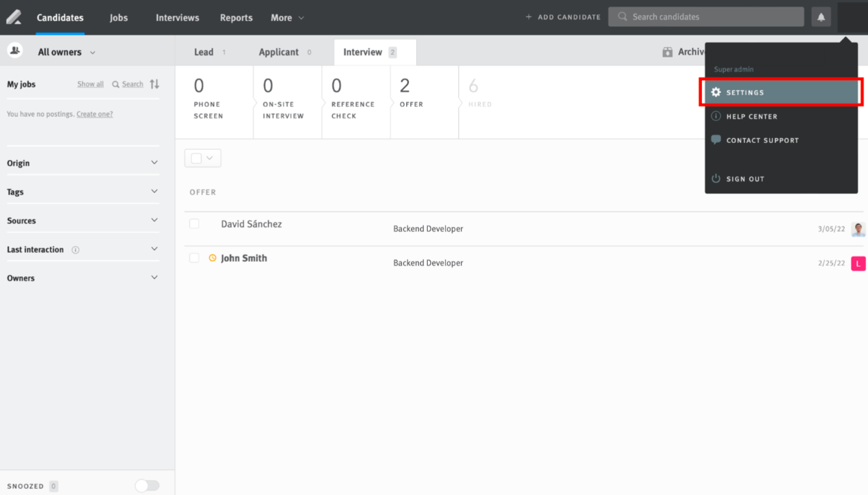Click the company logo in the top bar
The width and height of the screenshot is (868, 495).
pyautogui.click(x=14, y=16)
